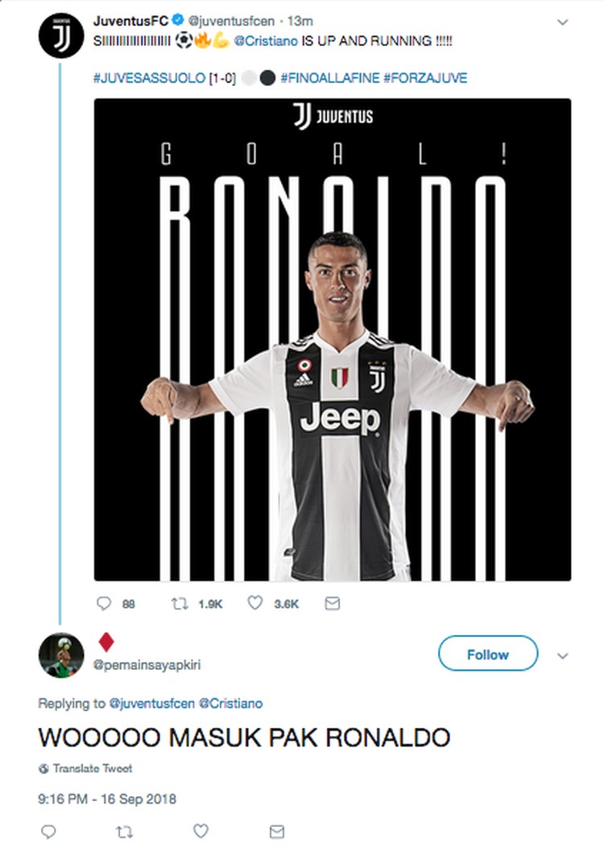
Task: Open the Ronaldo GOAL image
Action: (x=333, y=339)
